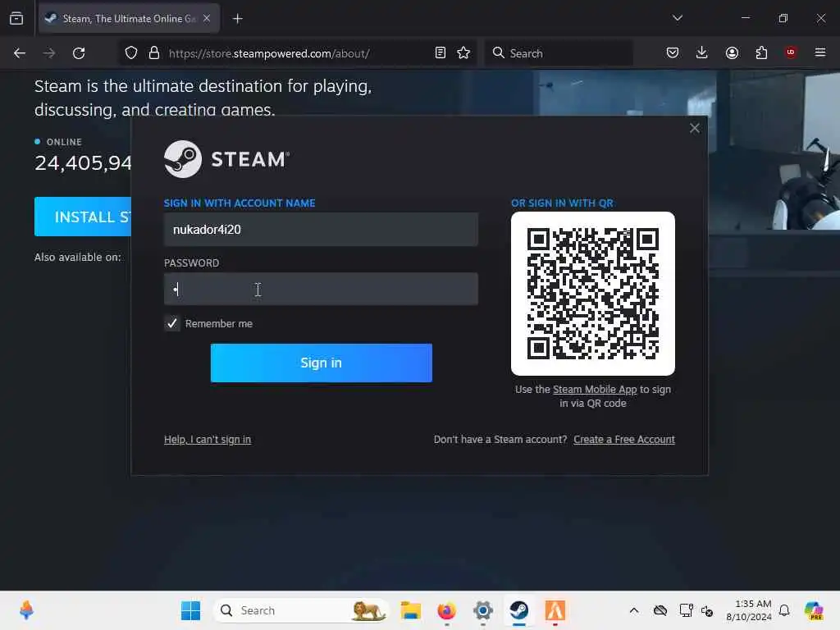Open the extensions puzzle icon
Viewport: 840px width, 630px height.
[761, 52]
